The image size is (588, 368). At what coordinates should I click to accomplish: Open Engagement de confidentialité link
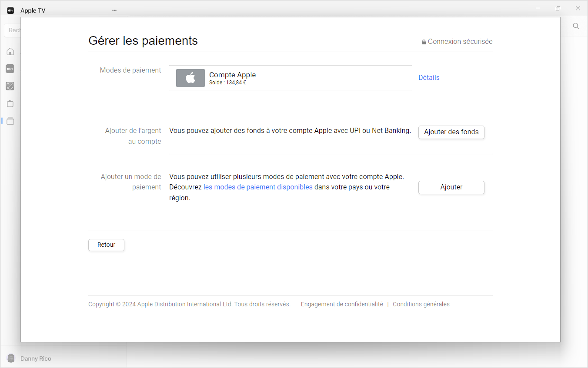click(342, 304)
